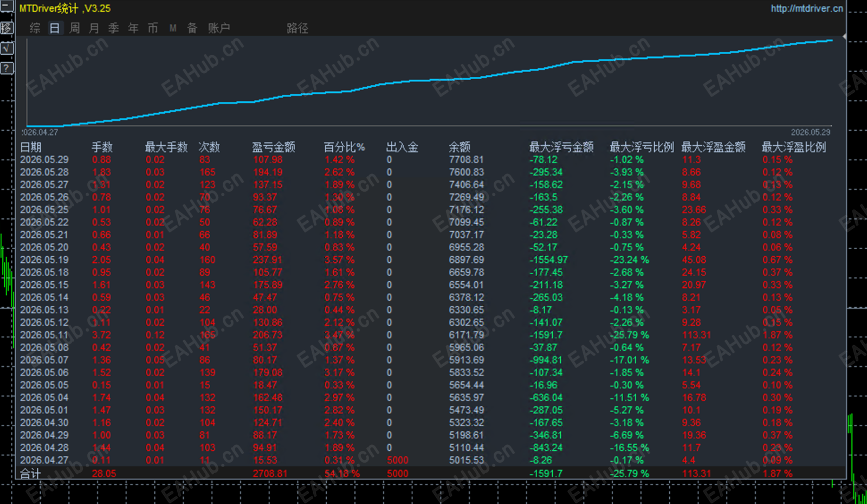Click max floating profit 113.31 on 2026.05.11
This screenshot has height=504, width=867.
696,335
